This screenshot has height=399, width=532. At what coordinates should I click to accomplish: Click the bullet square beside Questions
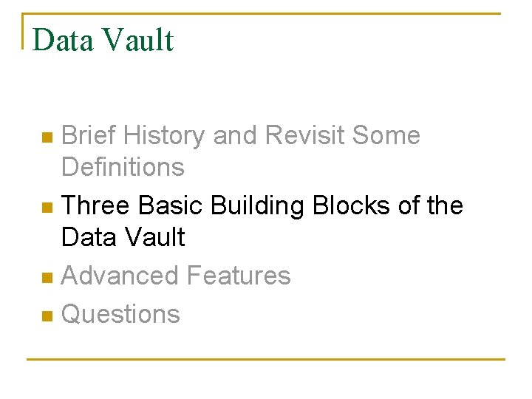[47, 316]
